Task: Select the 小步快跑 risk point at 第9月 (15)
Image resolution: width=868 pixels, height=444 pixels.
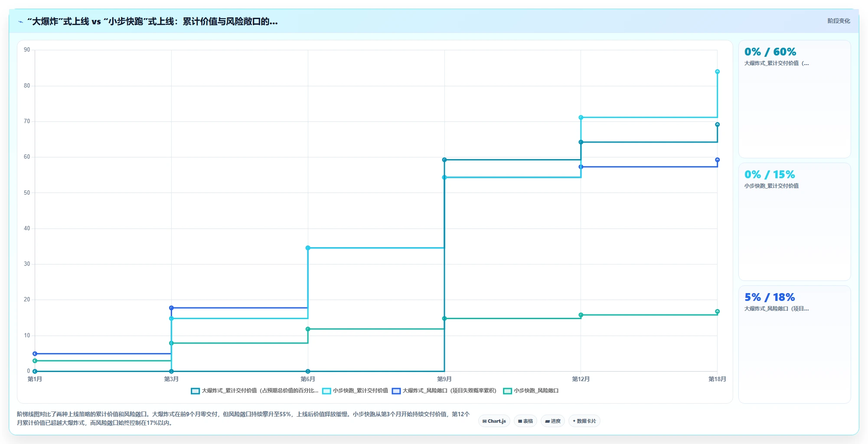Action: (444, 319)
